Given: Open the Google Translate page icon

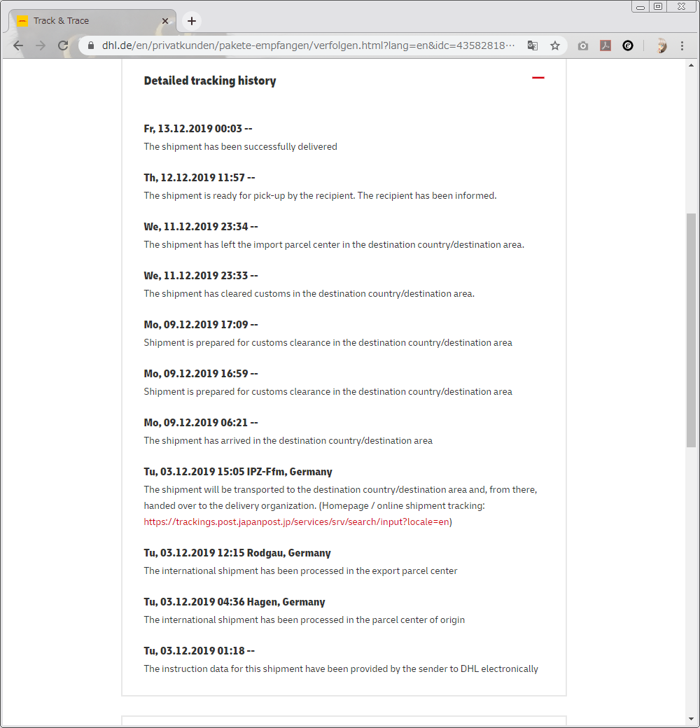Looking at the screenshot, I should pyautogui.click(x=533, y=45).
